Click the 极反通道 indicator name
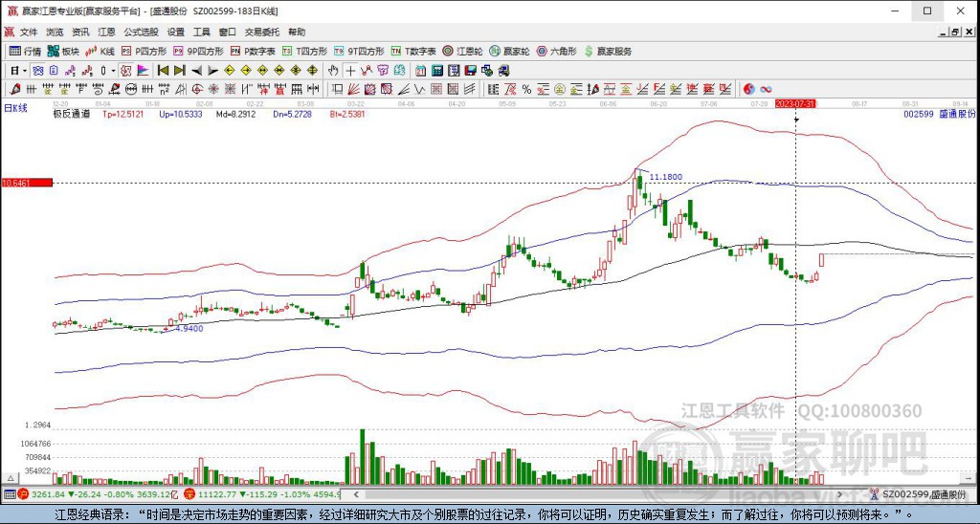This screenshot has height=524, width=980. click(71, 115)
